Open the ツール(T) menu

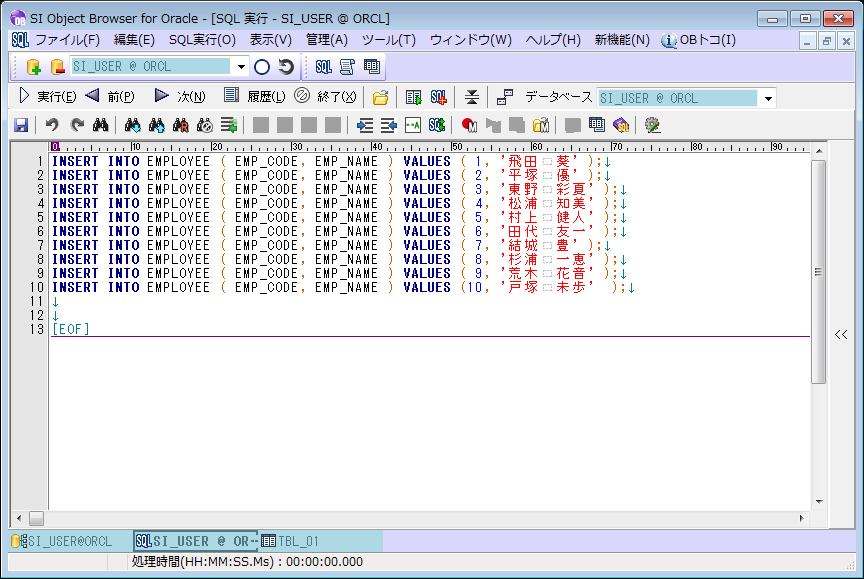(388, 40)
